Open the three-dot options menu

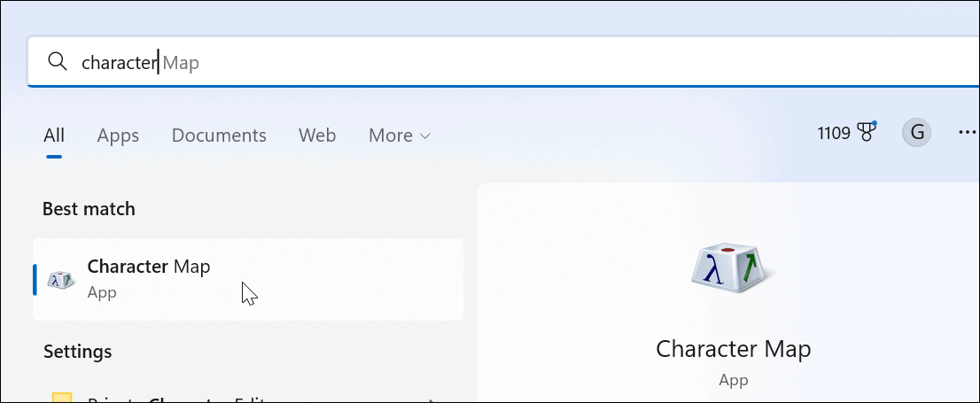click(967, 134)
